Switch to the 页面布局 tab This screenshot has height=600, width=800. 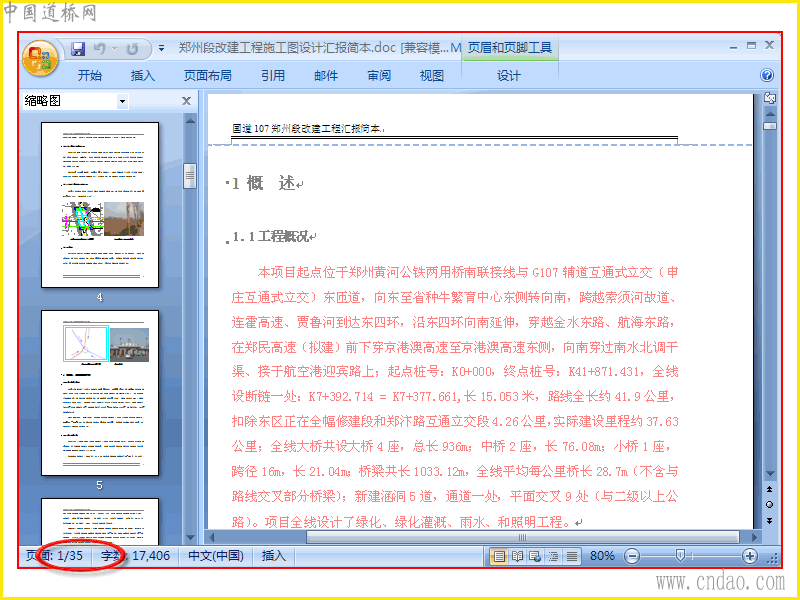click(x=208, y=76)
